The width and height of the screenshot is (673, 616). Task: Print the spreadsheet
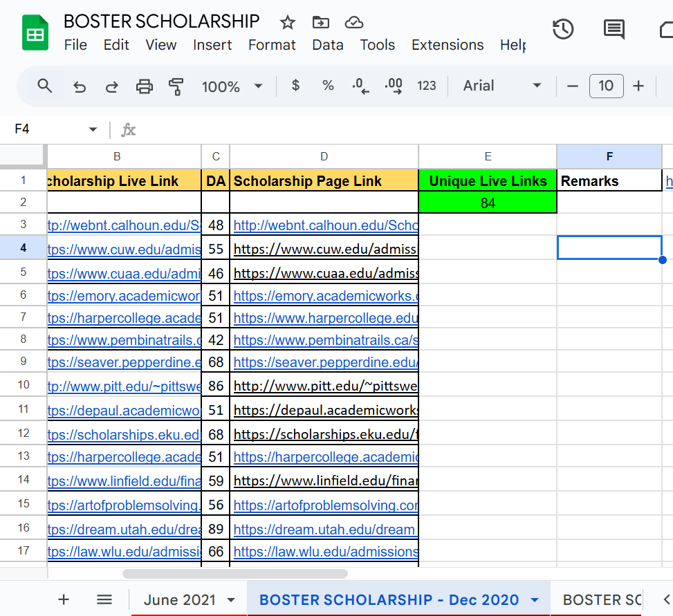point(144,86)
